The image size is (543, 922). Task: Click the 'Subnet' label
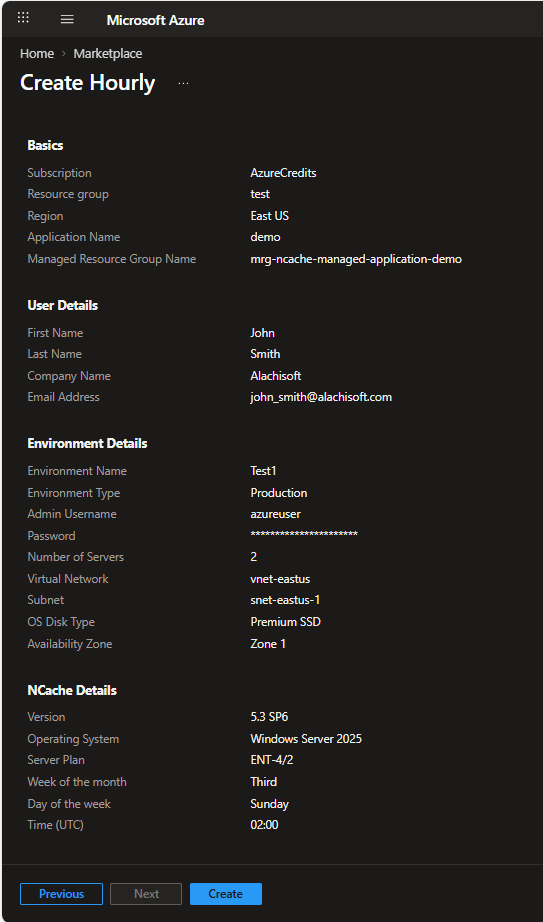click(46, 600)
